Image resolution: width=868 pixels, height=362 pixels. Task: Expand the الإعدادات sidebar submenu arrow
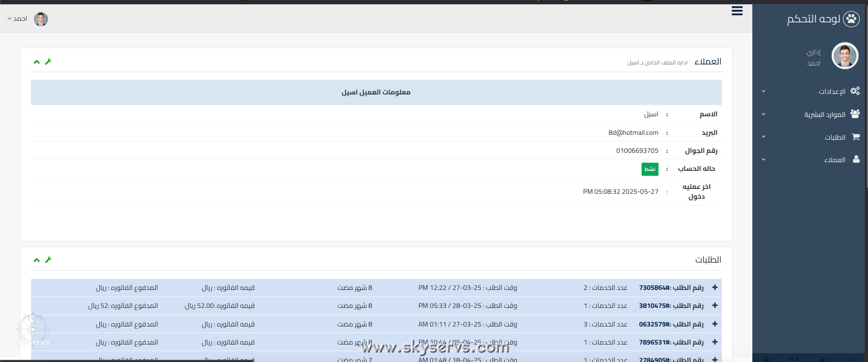(x=763, y=91)
